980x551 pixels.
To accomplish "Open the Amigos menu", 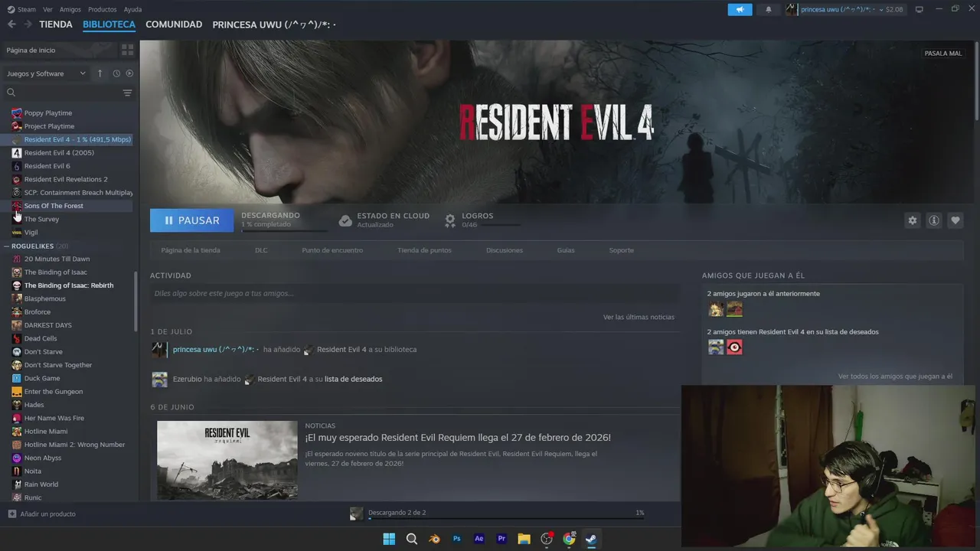I will click(70, 9).
